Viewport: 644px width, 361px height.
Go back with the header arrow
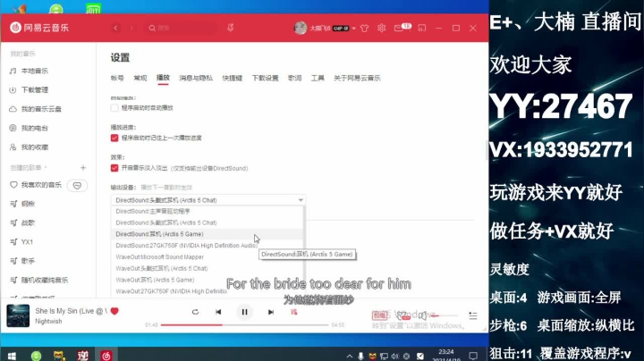[115, 28]
